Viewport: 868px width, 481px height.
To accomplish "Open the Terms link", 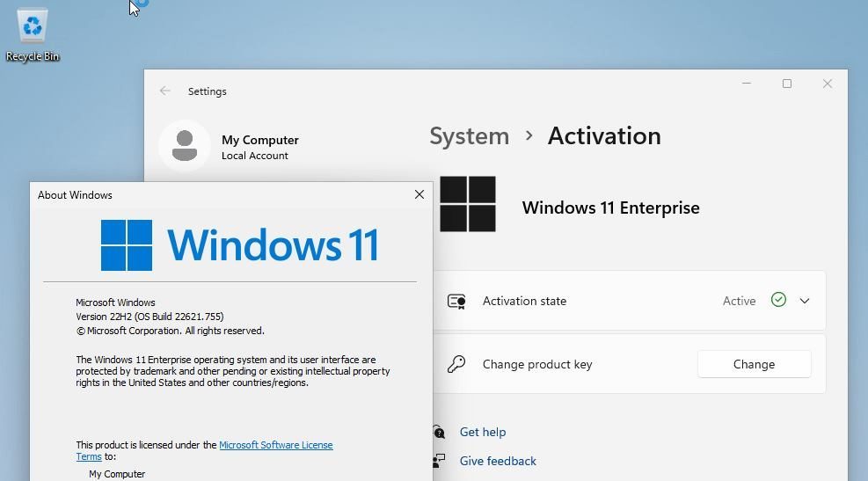I will (89, 456).
